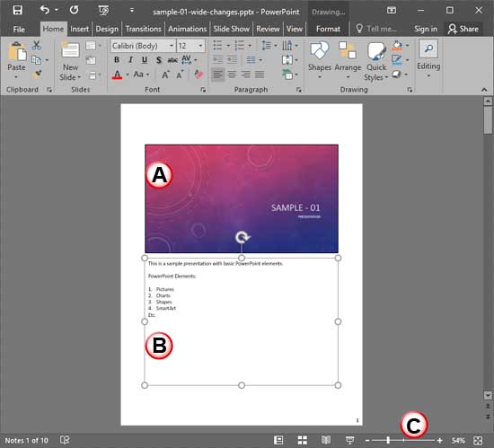Decrease font size
The height and width of the screenshot is (448, 494).
[180, 75]
